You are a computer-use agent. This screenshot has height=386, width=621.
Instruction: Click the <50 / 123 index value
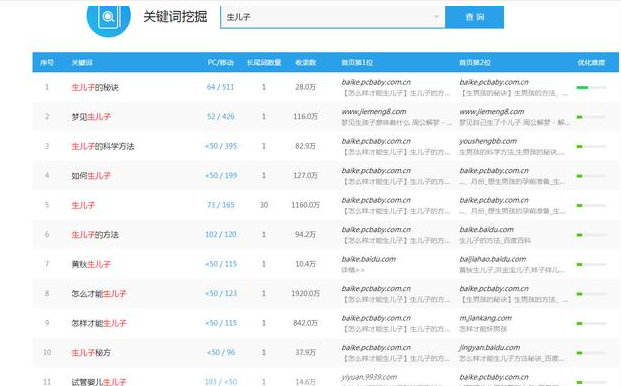click(221, 293)
